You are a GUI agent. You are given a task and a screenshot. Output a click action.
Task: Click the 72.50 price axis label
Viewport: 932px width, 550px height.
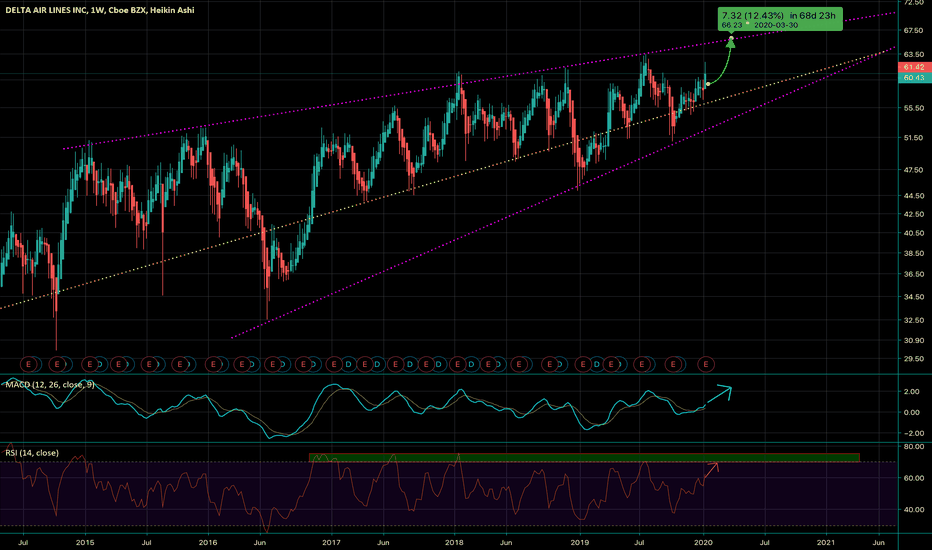pos(914,4)
